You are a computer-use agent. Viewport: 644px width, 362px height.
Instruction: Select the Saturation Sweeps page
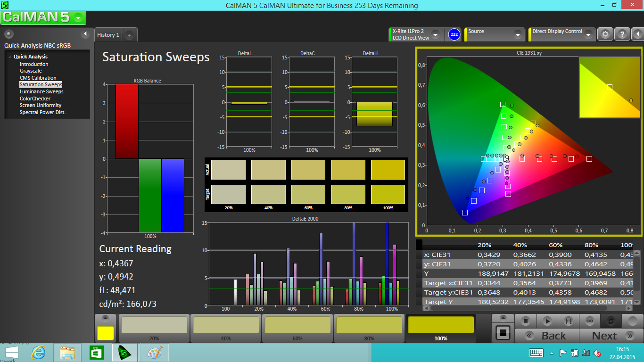41,84
